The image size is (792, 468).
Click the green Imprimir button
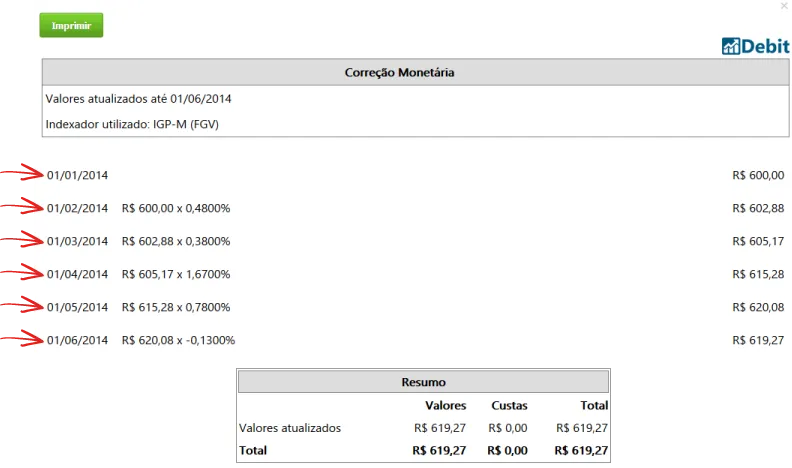[71, 25]
